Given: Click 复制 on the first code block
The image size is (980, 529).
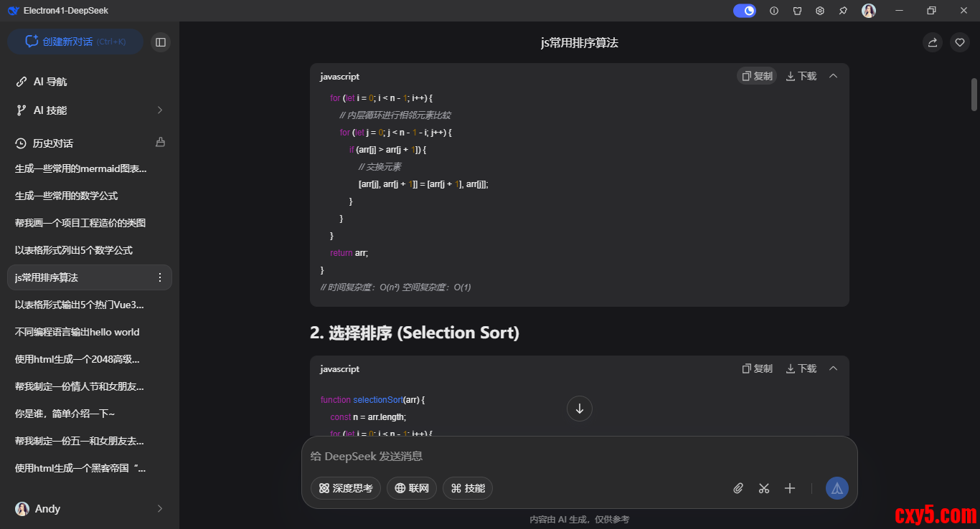Looking at the screenshot, I should 757,76.
